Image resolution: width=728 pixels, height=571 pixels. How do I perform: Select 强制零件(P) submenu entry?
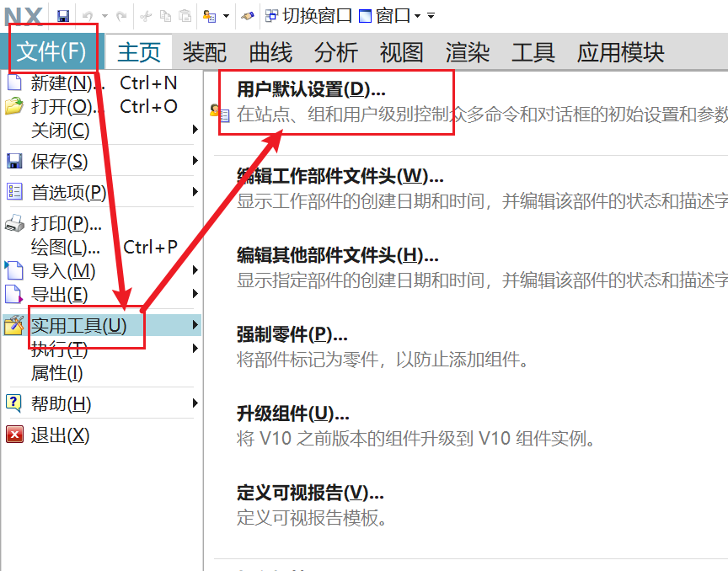(292, 334)
